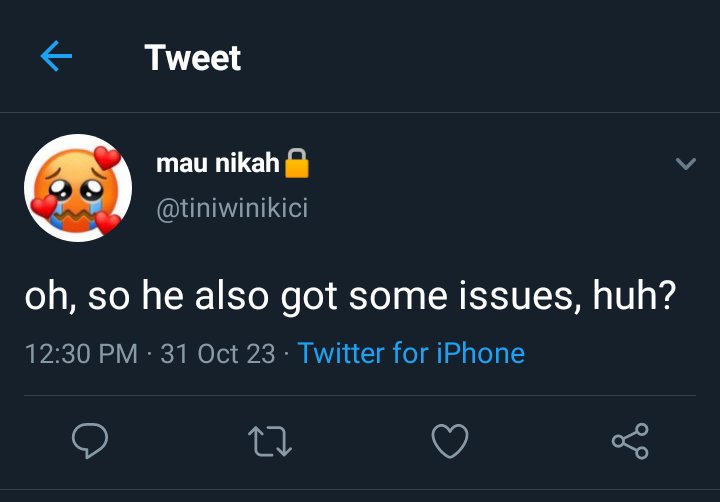720x502 pixels.
Task: Go back using the blue arrow
Action: pos(56,56)
